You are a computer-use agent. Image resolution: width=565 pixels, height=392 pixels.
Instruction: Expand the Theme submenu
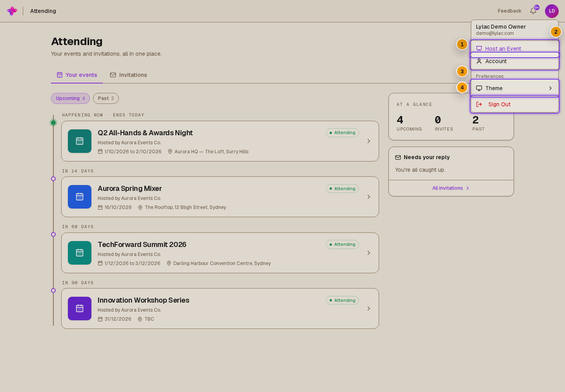[515, 88]
